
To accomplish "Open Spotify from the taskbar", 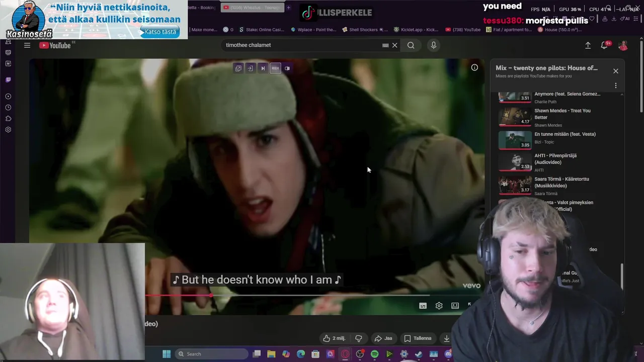I will (x=374, y=354).
